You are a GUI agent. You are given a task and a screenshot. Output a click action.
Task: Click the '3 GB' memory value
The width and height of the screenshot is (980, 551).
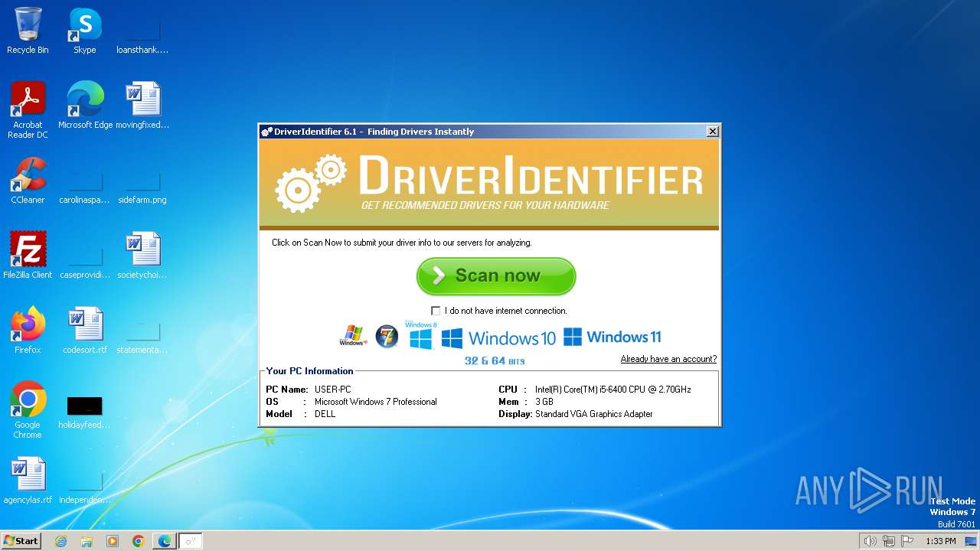click(x=544, y=402)
